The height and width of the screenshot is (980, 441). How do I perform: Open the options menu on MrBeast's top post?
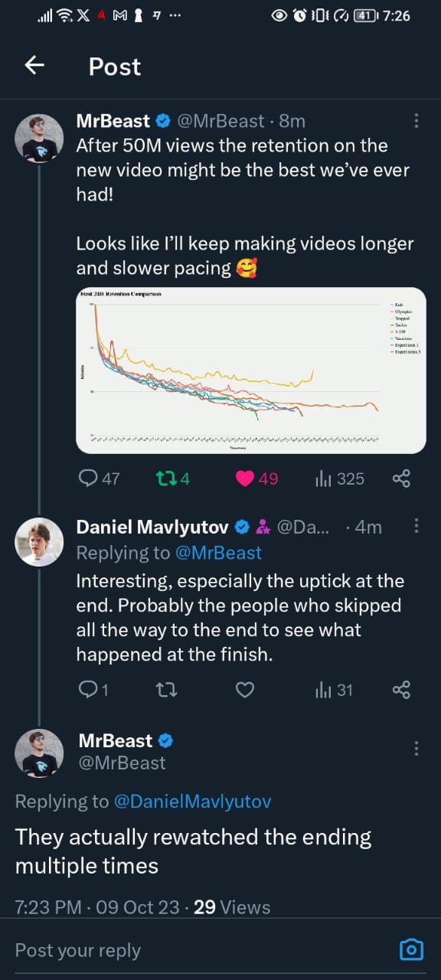point(416,120)
